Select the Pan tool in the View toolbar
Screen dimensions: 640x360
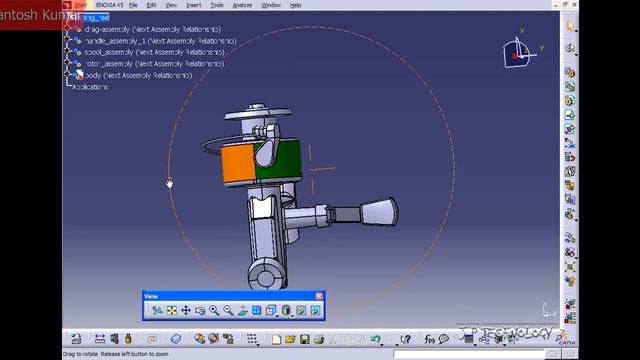(186, 311)
